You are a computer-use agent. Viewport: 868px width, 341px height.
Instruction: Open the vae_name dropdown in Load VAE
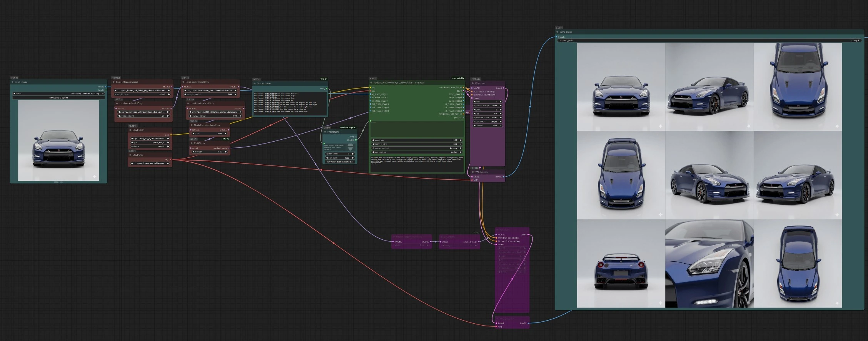(x=150, y=163)
